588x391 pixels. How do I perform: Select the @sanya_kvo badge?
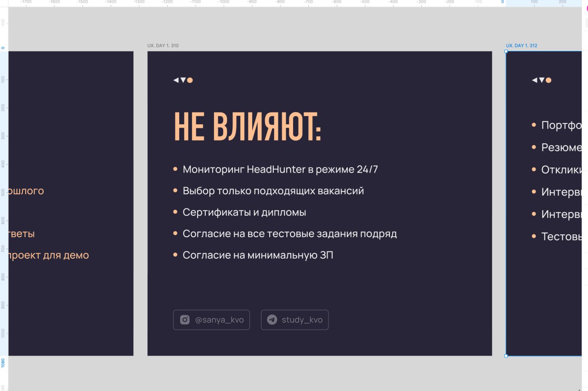point(211,320)
